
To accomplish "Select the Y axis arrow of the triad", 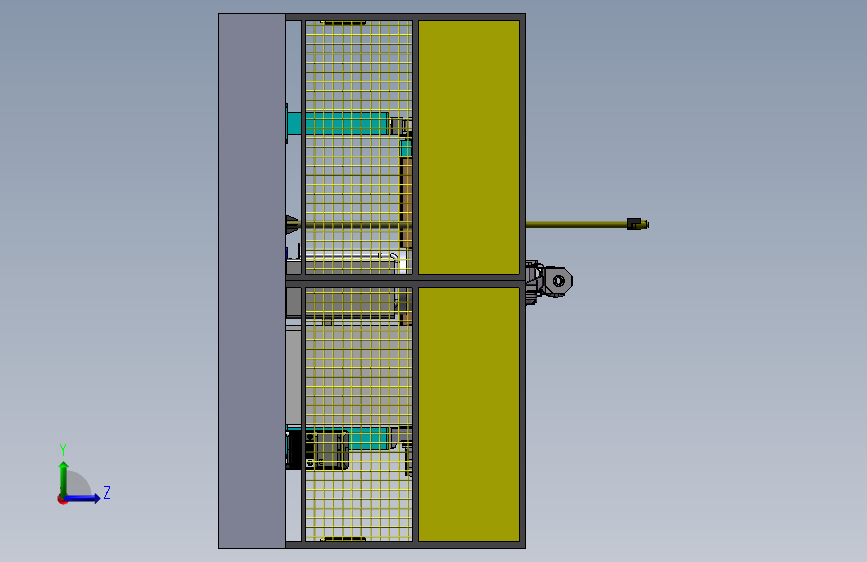I will [x=64, y=478].
